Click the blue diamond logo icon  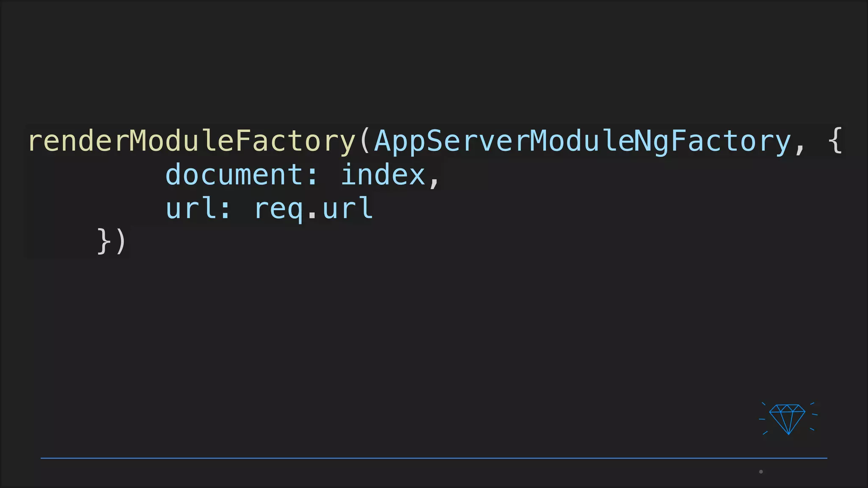pyautogui.click(x=788, y=419)
